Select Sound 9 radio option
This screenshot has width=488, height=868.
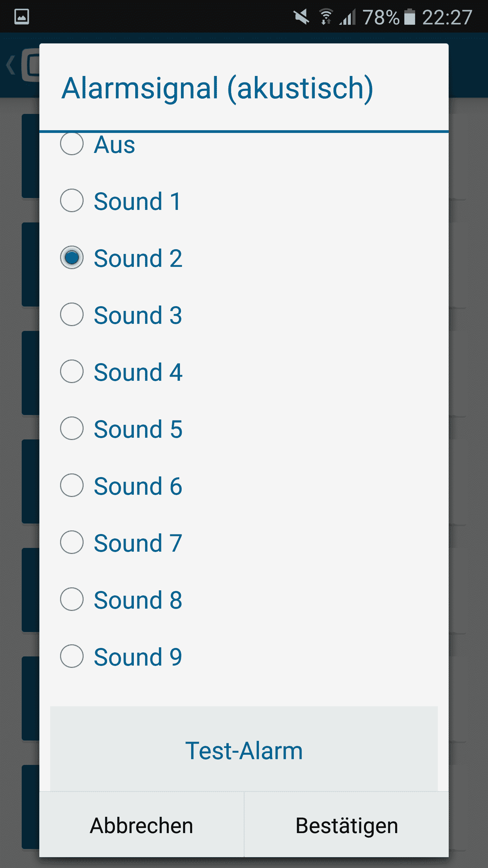[x=72, y=656]
